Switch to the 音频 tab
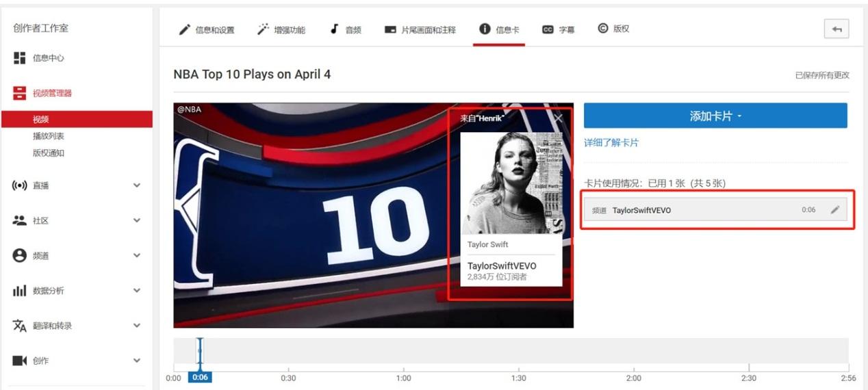The image size is (868, 390). click(x=346, y=29)
